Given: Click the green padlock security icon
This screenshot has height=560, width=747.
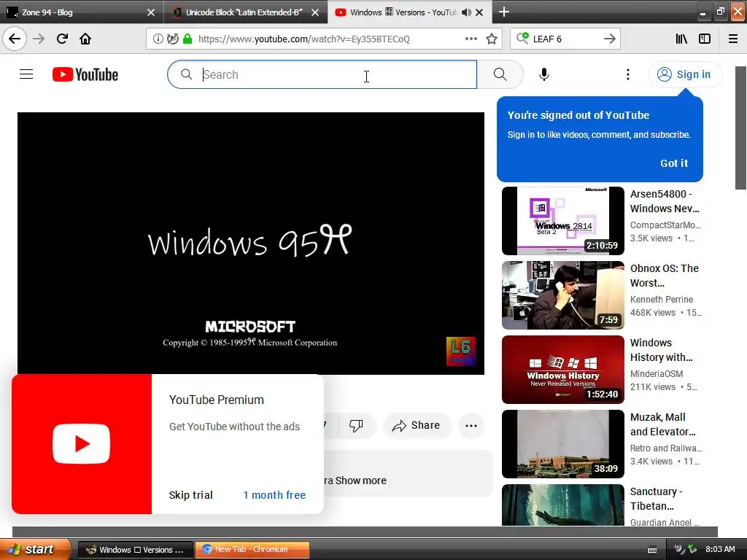Looking at the screenshot, I should point(187,39).
